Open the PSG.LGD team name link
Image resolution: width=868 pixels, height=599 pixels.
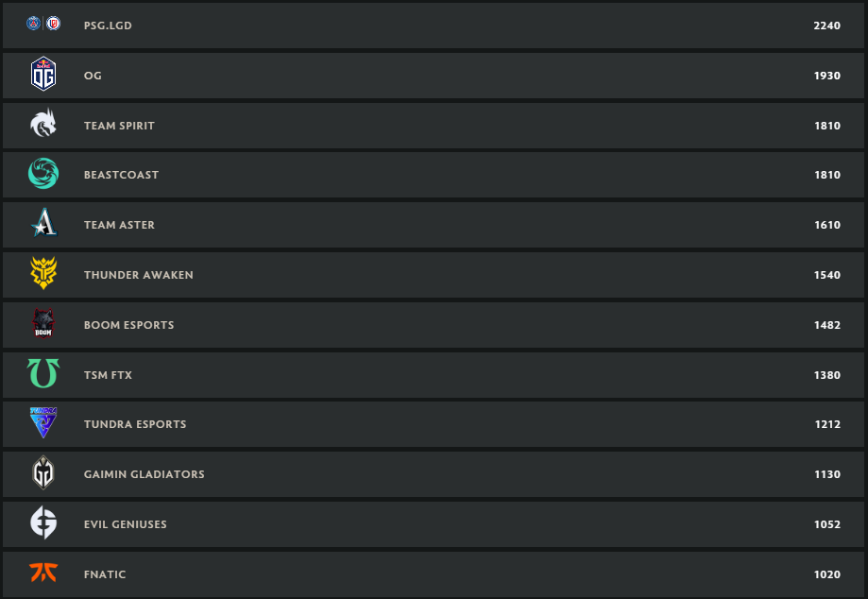[108, 26]
